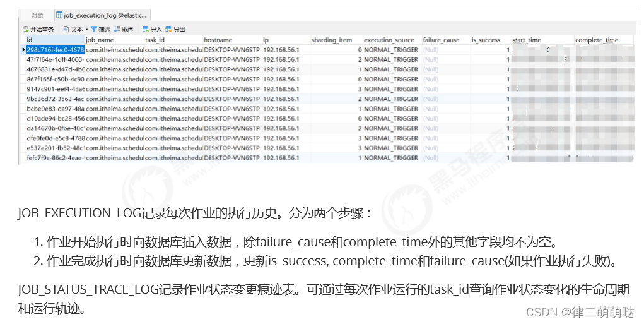
Task: Select the id cell 298c716f-fec0-4678
Action: pos(55,50)
